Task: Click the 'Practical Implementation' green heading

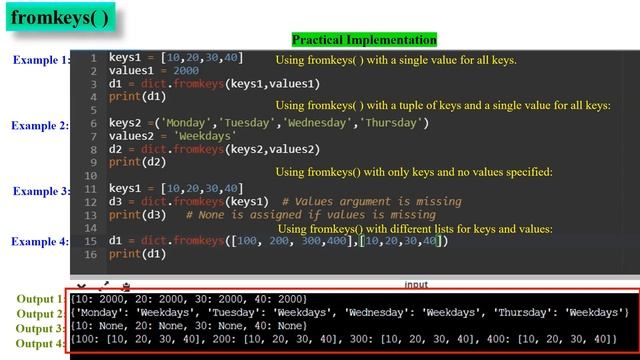Action: pos(364,40)
